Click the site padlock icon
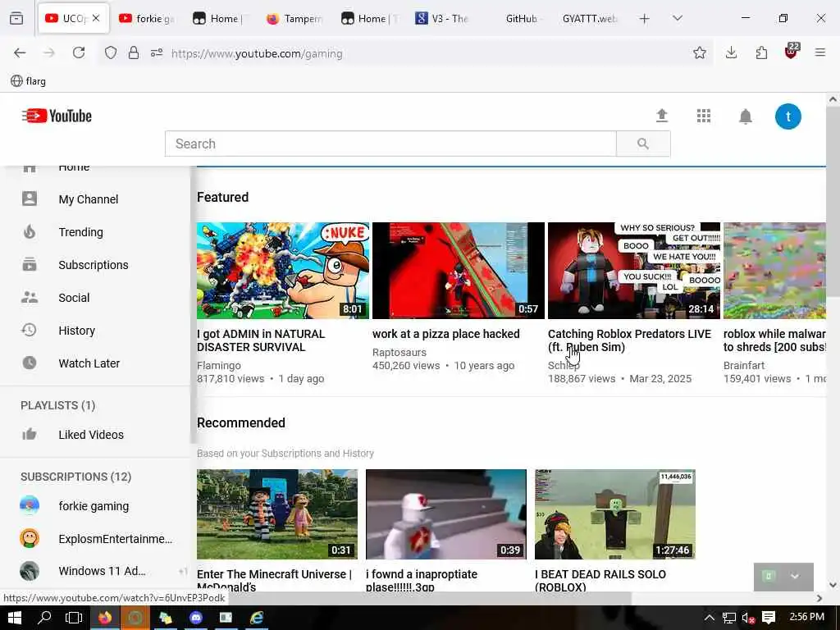The height and width of the screenshot is (630, 840). [x=134, y=53]
